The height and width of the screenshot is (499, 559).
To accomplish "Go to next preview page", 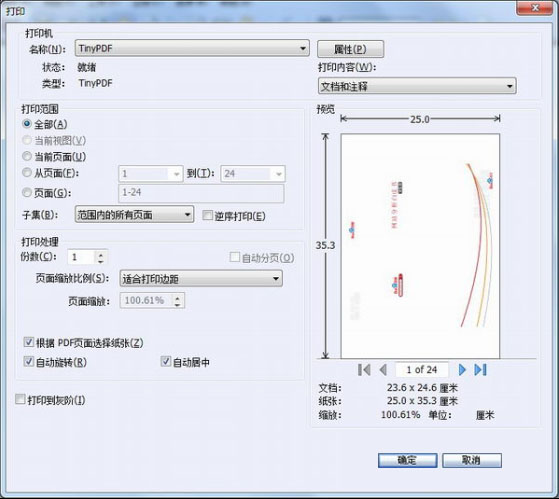I will pos(462,370).
